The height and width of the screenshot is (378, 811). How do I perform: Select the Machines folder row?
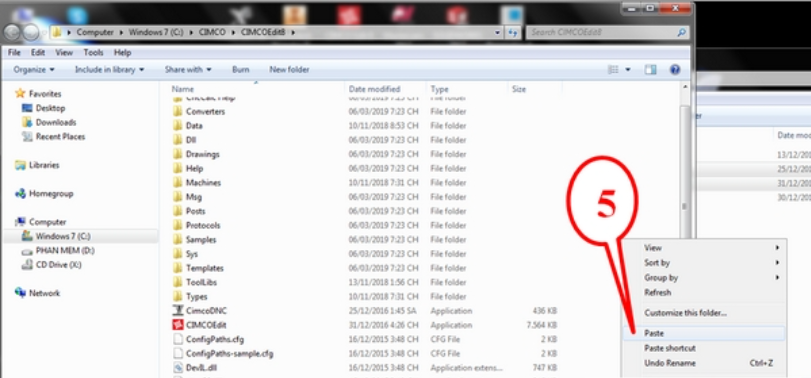click(365, 183)
